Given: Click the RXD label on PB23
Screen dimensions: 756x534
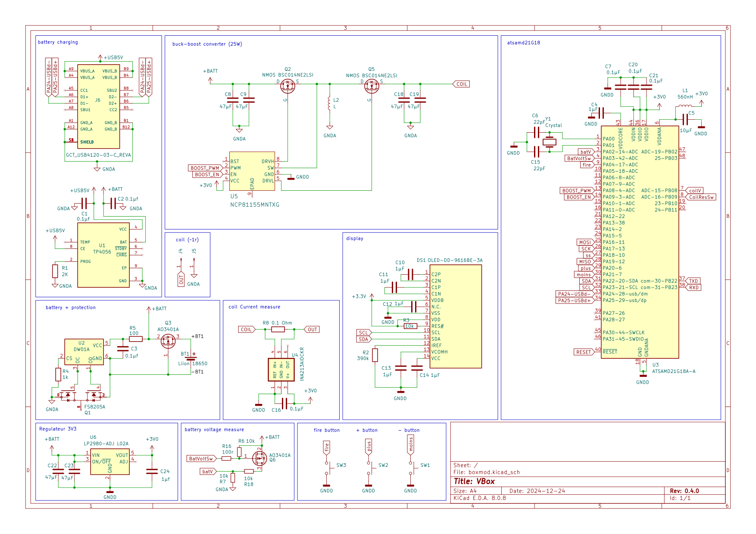Looking at the screenshot, I should pos(693,287).
